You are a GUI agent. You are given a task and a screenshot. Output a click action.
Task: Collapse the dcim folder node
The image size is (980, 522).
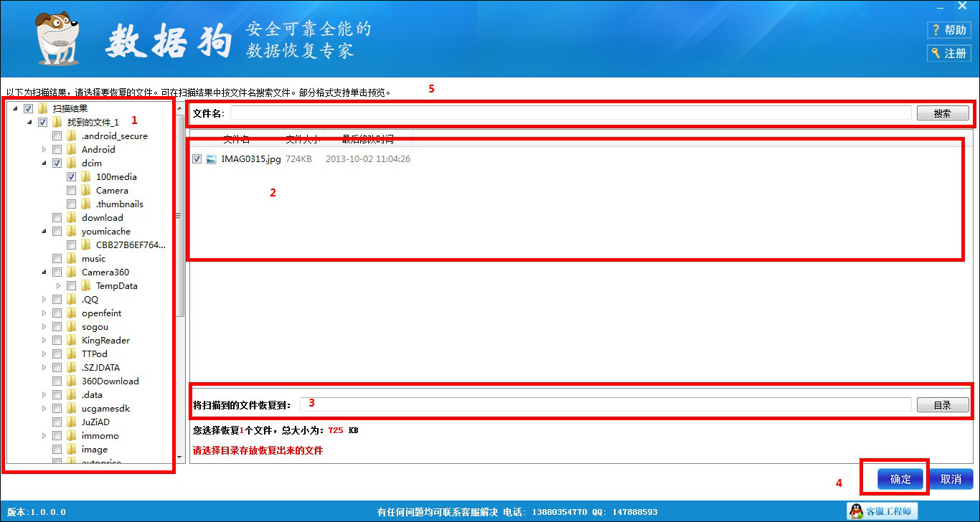44,163
